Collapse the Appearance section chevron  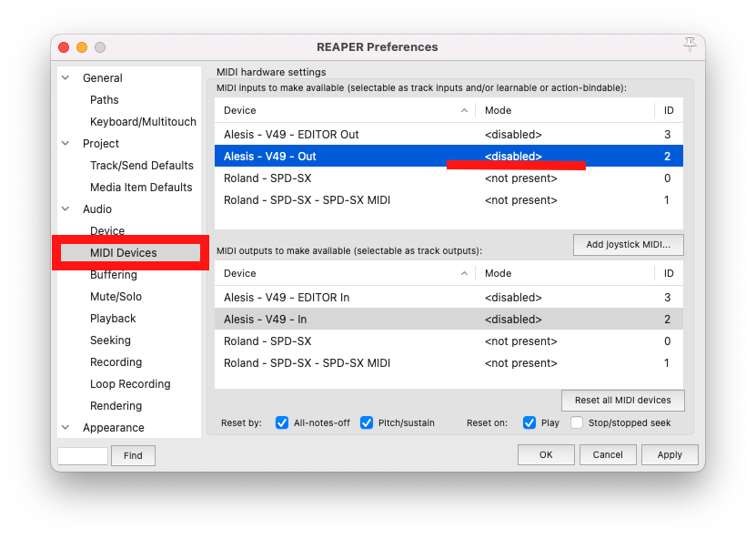coord(66,428)
